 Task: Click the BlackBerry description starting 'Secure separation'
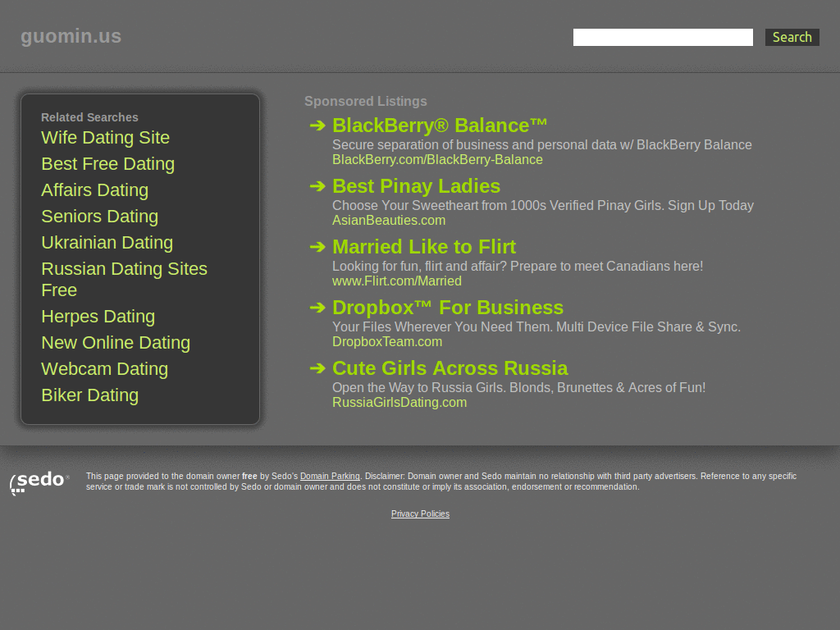pos(541,144)
